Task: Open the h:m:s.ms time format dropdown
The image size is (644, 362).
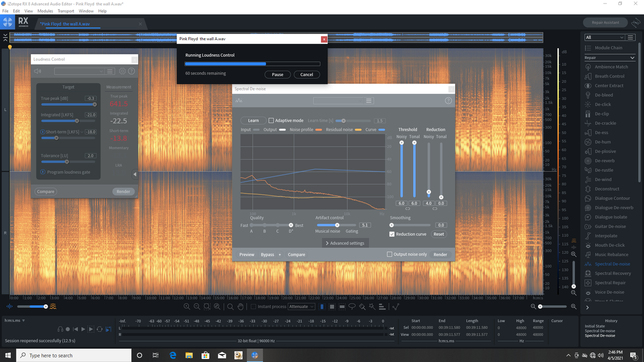Action: (15, 320)
